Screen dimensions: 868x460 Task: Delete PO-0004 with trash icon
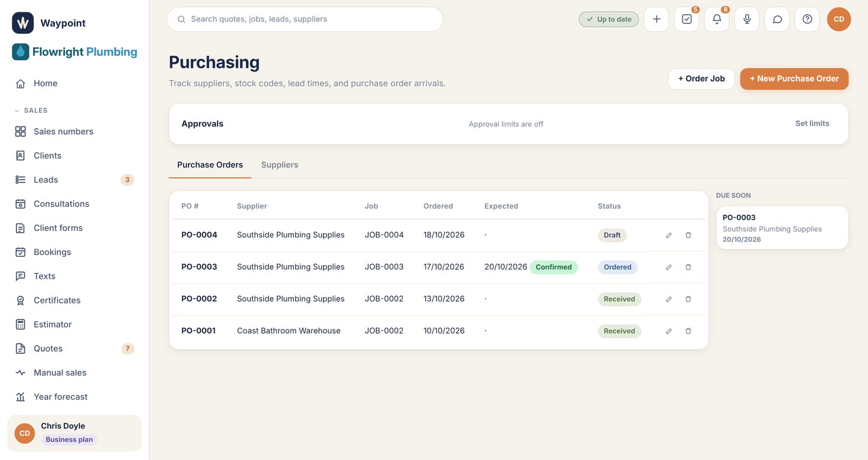688,235
